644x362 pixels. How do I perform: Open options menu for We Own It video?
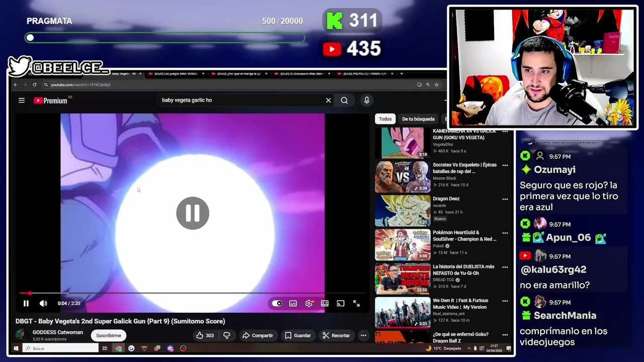tap(505, 301)
